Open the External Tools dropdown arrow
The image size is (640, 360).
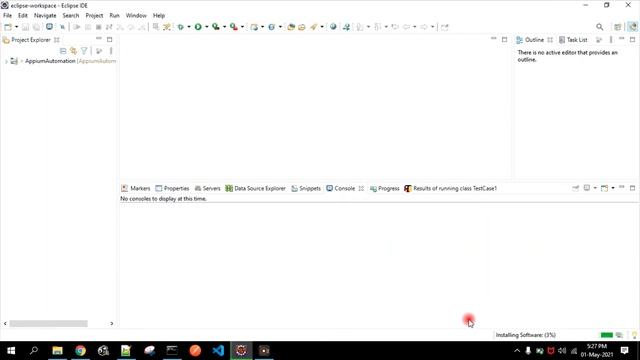(242, 27)
